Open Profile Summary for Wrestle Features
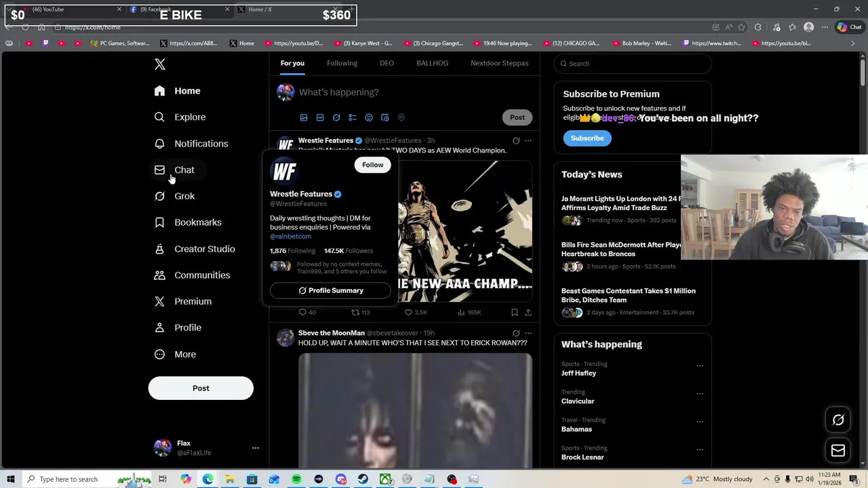The image size is (868, 488). 330,290
